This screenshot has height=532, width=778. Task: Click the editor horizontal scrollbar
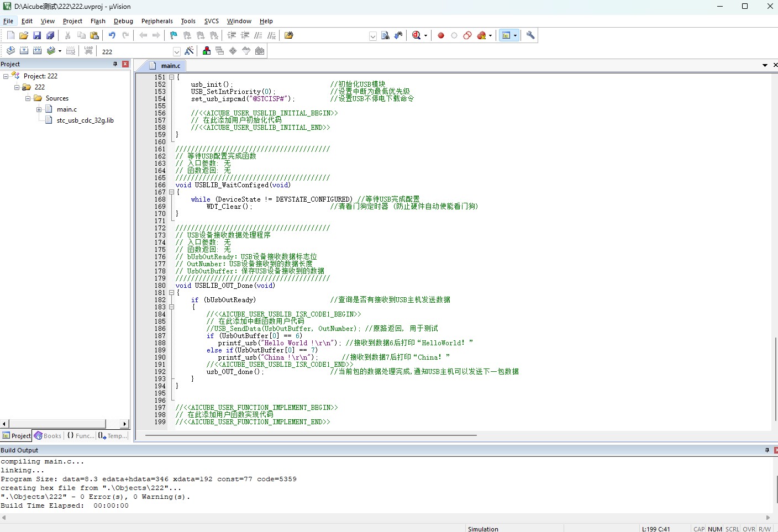coord(311,435)
